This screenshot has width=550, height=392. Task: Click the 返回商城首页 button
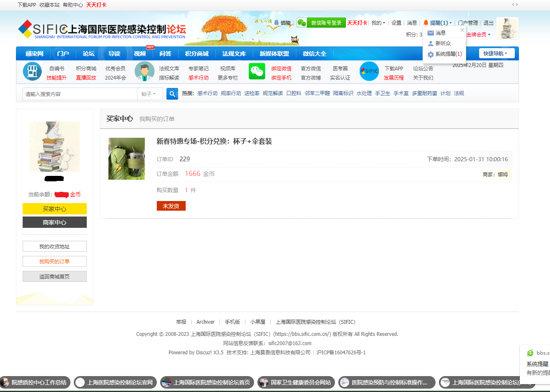tap(54, 276)
